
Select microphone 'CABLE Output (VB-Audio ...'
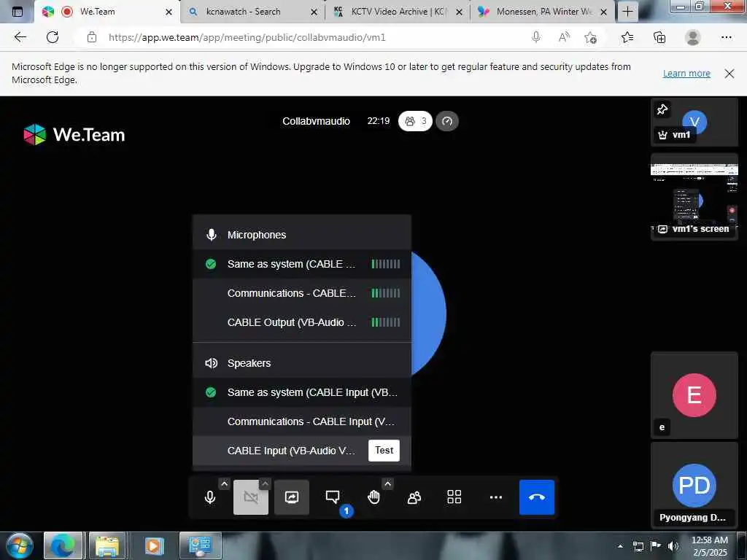point(302,322)
